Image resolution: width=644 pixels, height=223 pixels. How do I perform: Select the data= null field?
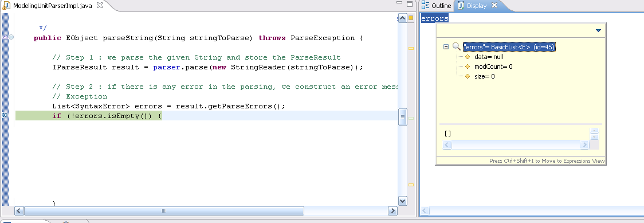pos(488,57)
